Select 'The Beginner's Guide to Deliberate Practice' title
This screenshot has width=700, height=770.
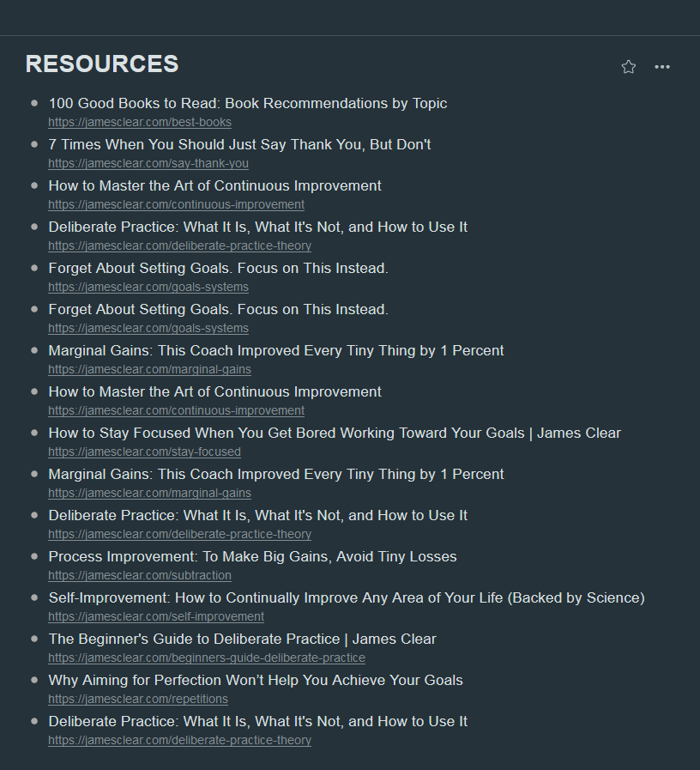242,639
